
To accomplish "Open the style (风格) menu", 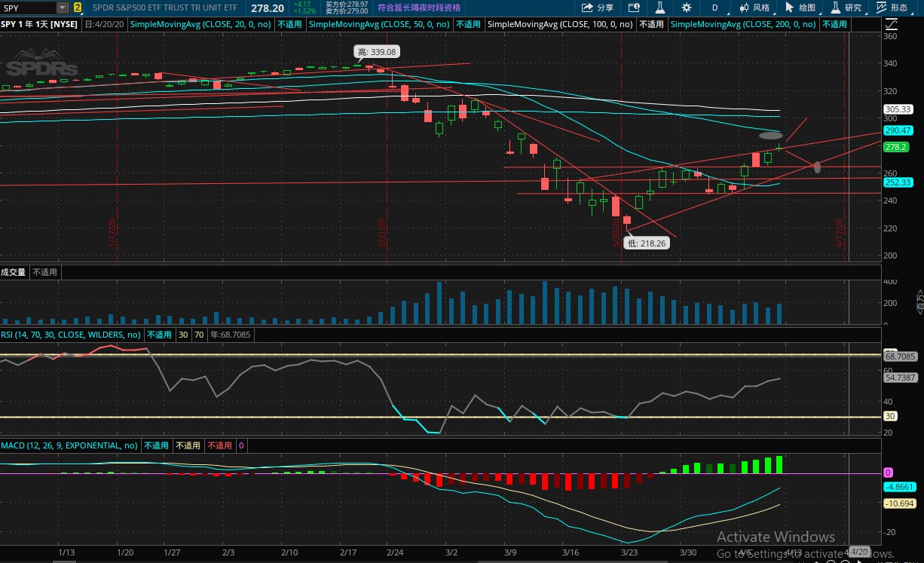I will click(754, 8).
